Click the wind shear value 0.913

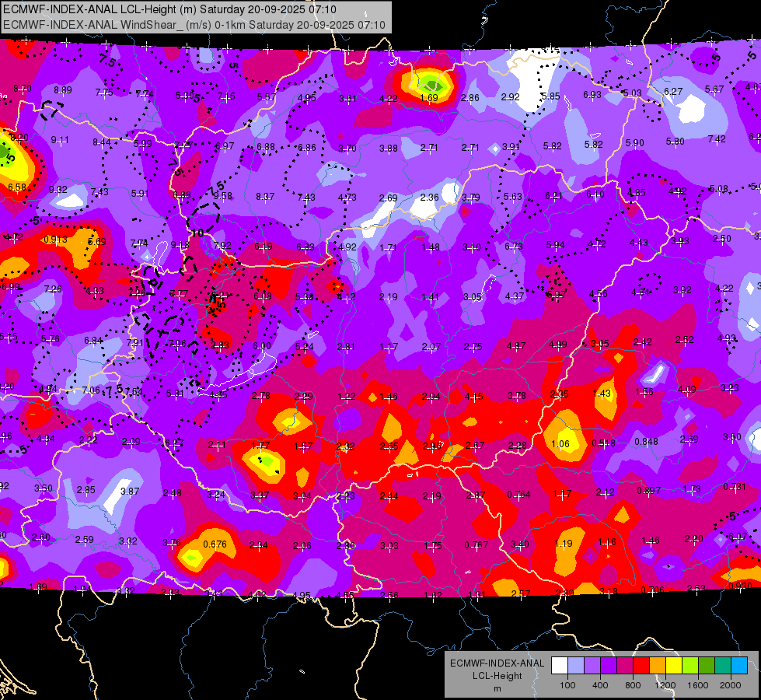pyautogui.click(x=55, y=240)
